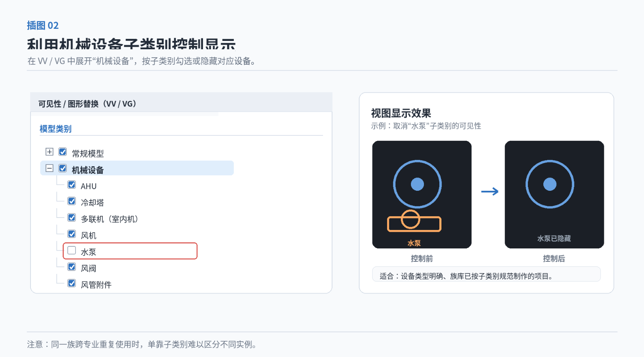Click the blue circle equipment in 控制后
644x357 pixels.
coord(550,184)
